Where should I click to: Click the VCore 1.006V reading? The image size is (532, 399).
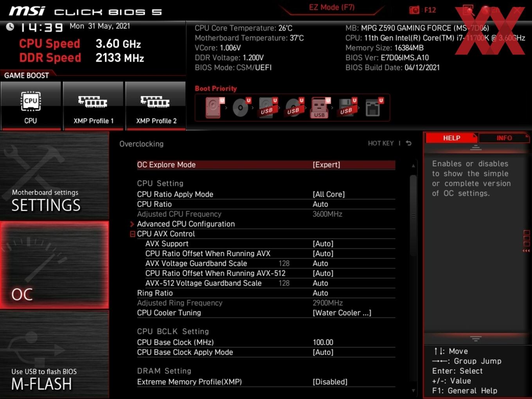(218, 48)
